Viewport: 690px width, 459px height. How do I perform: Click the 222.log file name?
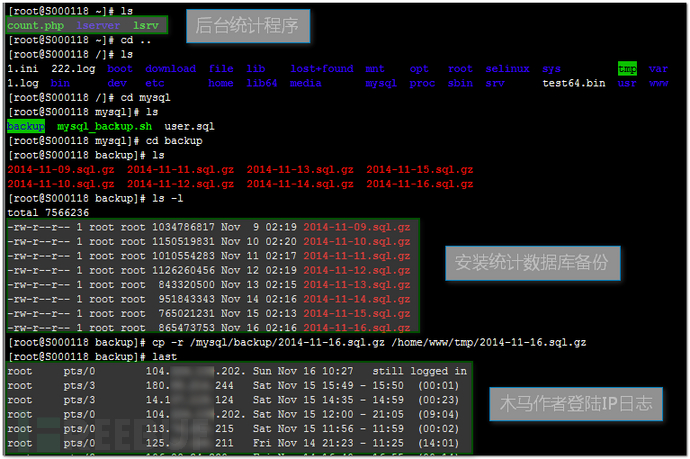click(x=73, y=69)
